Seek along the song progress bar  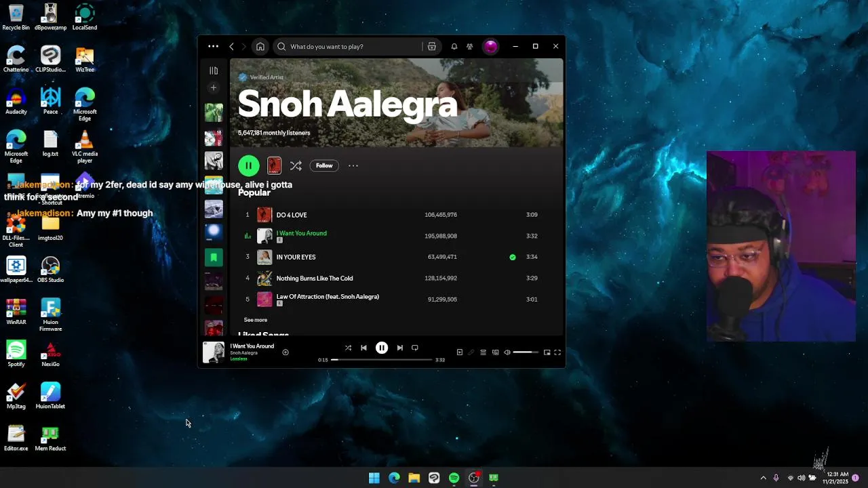coord(382,360)
